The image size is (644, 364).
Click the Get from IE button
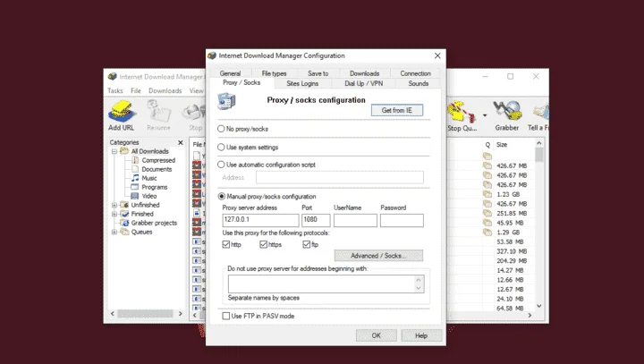click(397, 110)
